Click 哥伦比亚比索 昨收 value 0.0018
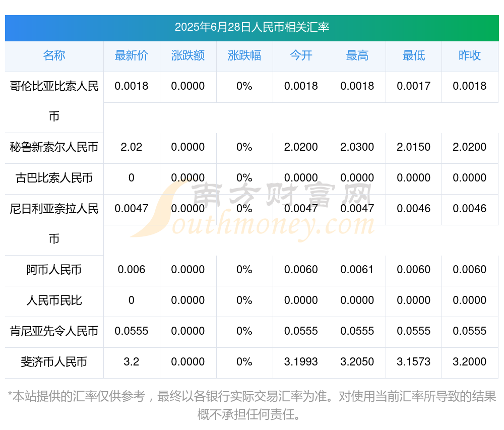The height and width of the screenshot is (430, 504). pyautogui.click(x=470, y=86)
